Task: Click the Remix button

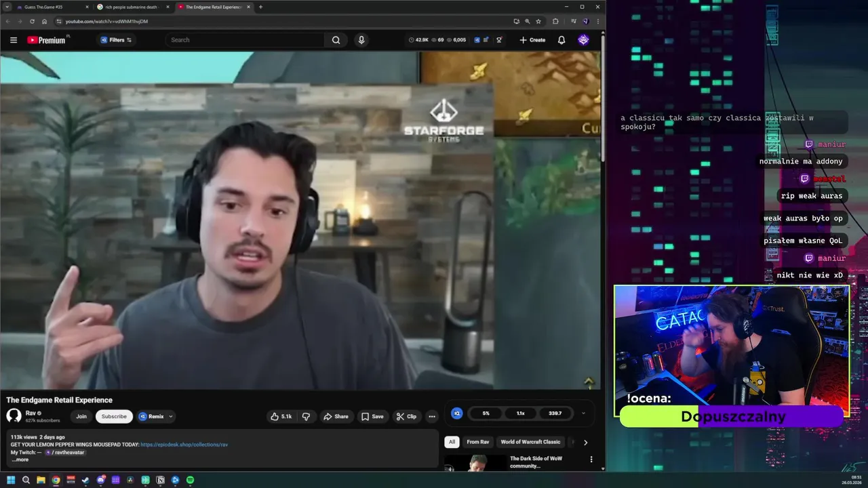Action: point(151,416)
